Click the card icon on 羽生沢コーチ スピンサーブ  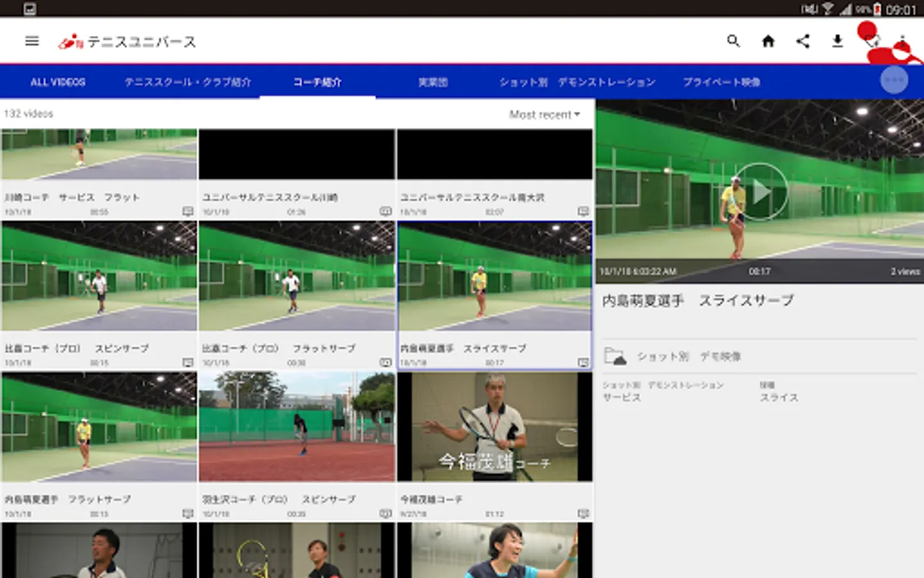click(386, 513)
